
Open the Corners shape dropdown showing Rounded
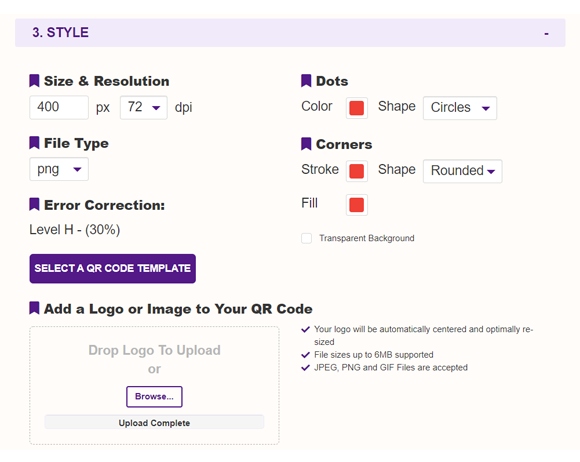click(462, 171)
